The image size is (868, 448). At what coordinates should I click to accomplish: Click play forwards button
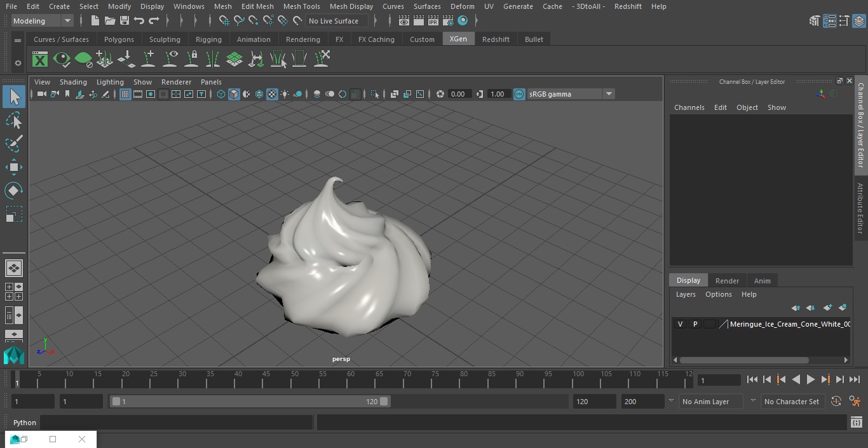click(x=811, y=379)
